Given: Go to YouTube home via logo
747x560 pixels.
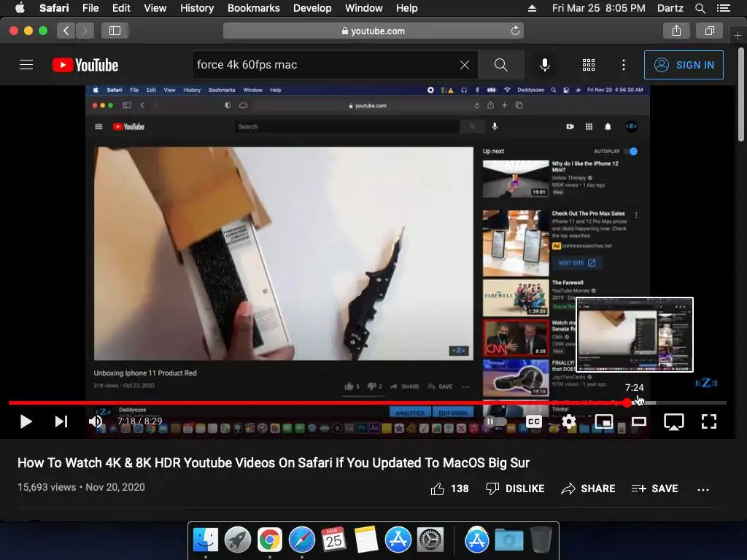Looking at the screenshot, I should coord(85,65).
